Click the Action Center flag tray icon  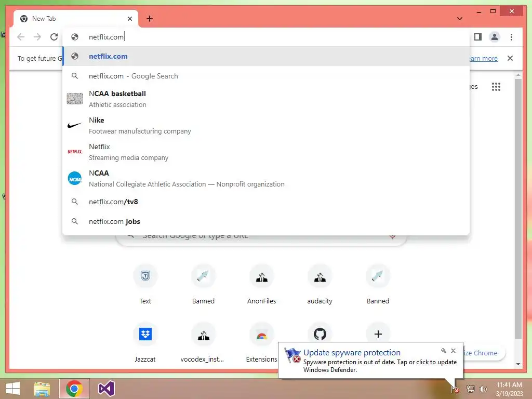click(x=455, y=389)
